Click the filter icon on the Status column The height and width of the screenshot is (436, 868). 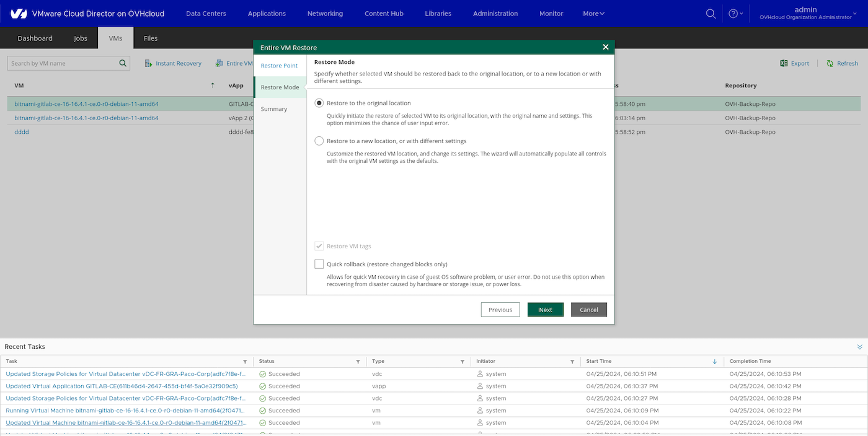pyautogui.click(x=358, y=361)
